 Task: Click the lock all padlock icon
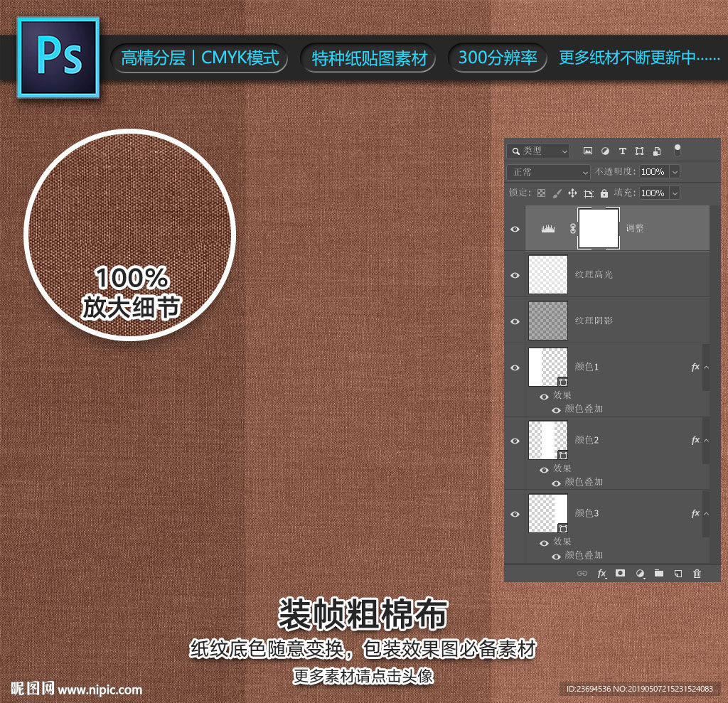tap(604, 193)
